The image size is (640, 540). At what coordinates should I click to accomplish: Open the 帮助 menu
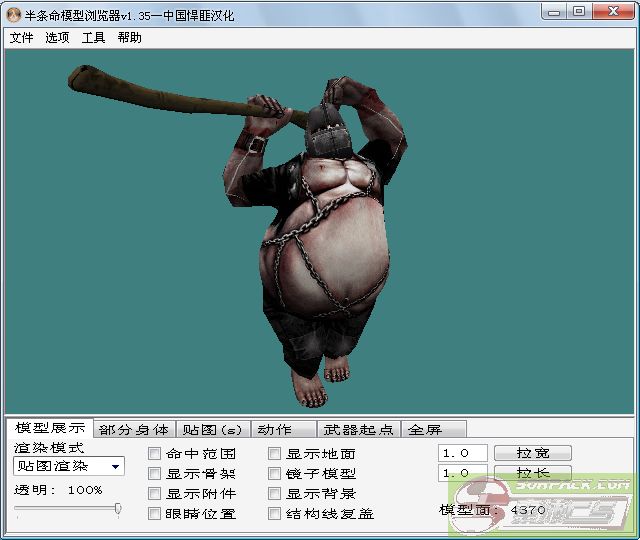(x=129, y=38)
